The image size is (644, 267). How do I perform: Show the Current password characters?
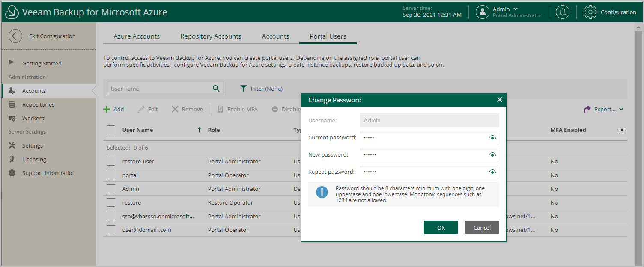coord(492,137)
